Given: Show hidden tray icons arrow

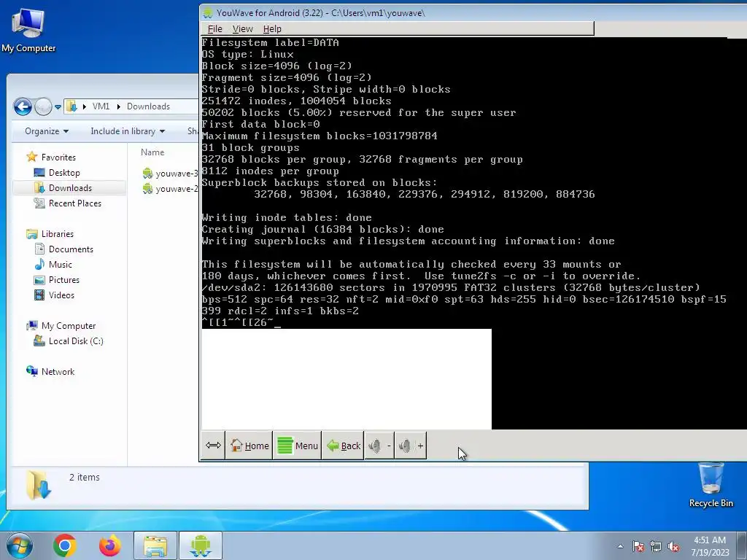Looking at the screenshot, I should [x=620, y=546].
